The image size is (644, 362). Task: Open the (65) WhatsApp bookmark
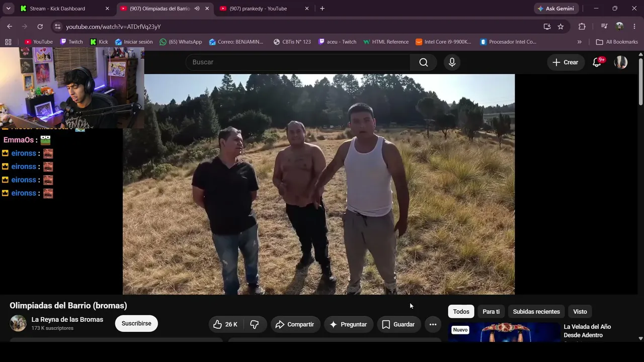coord(181,42)
